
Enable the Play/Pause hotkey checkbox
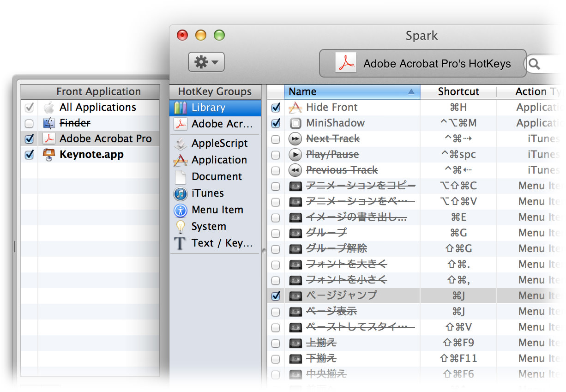point(276,155)
